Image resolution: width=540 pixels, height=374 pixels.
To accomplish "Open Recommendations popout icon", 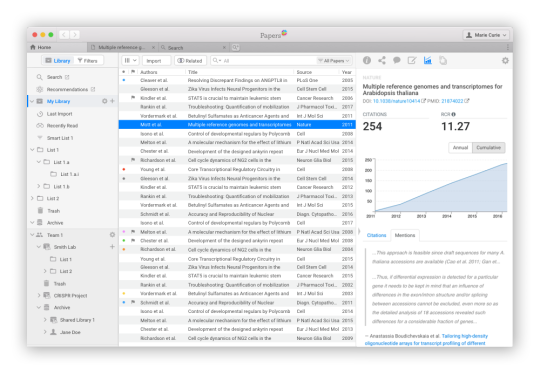I will (x=93, y=89).
